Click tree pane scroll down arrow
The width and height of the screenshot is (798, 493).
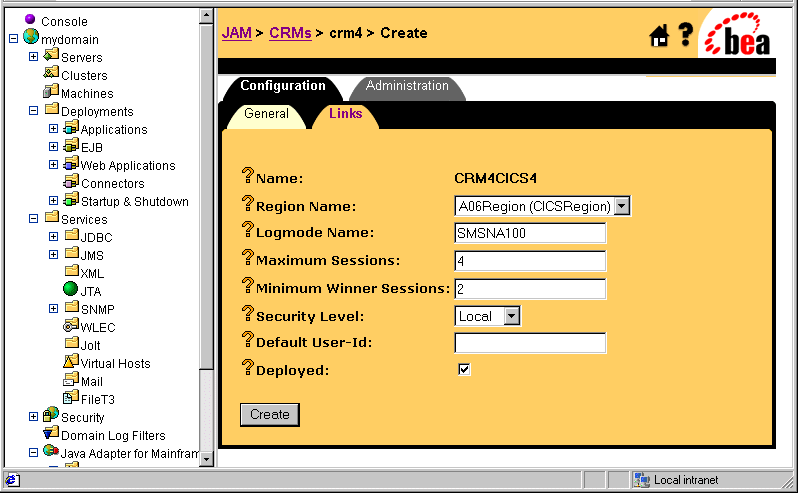click(x=206, y=459)
